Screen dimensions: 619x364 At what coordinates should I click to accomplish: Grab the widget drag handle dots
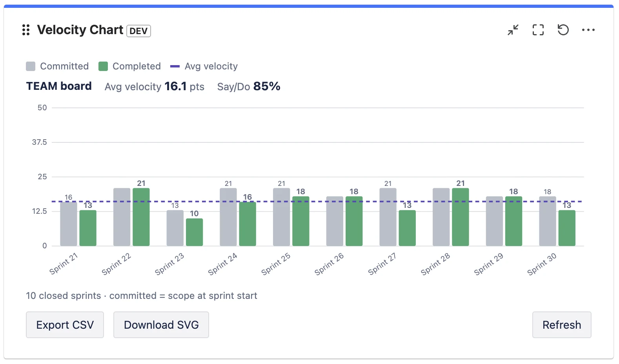tap(26, 30)
